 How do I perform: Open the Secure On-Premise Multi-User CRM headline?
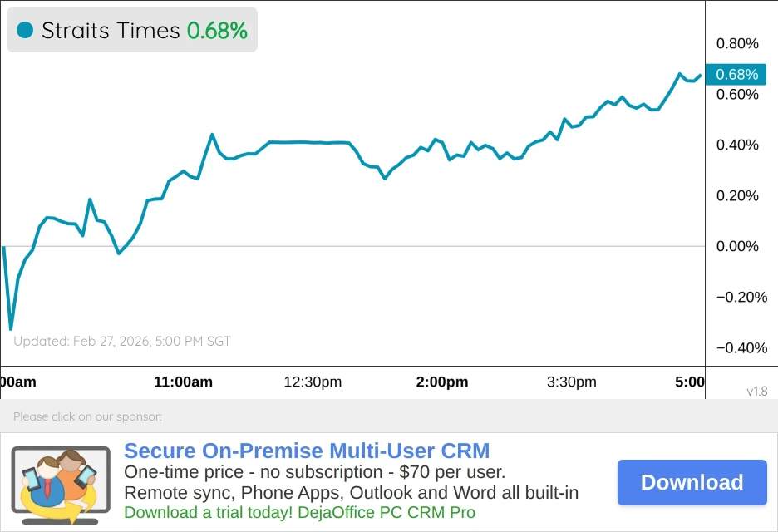pyautogui.click(x=307, y=451)
